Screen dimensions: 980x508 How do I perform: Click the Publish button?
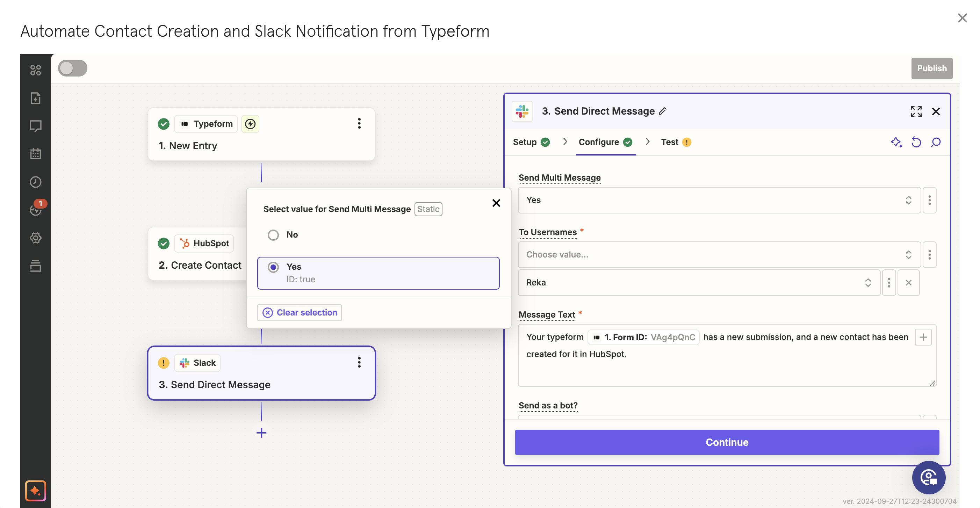pos(932,68)
